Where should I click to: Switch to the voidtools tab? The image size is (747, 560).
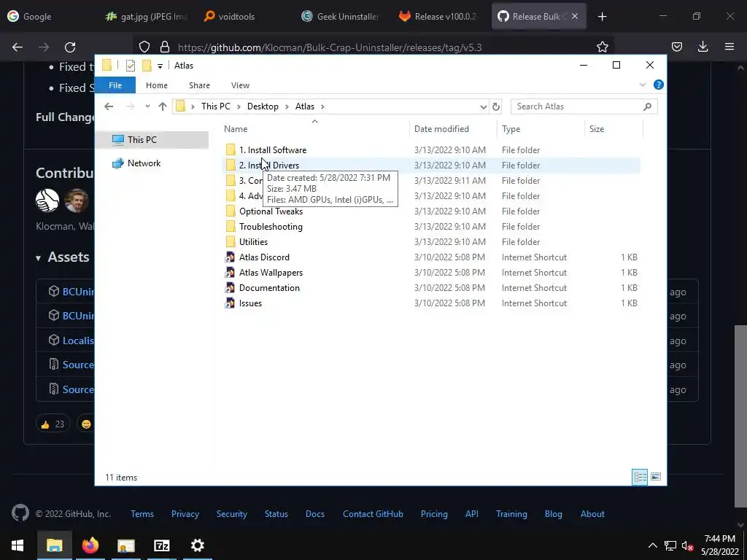tap(230, 16)
